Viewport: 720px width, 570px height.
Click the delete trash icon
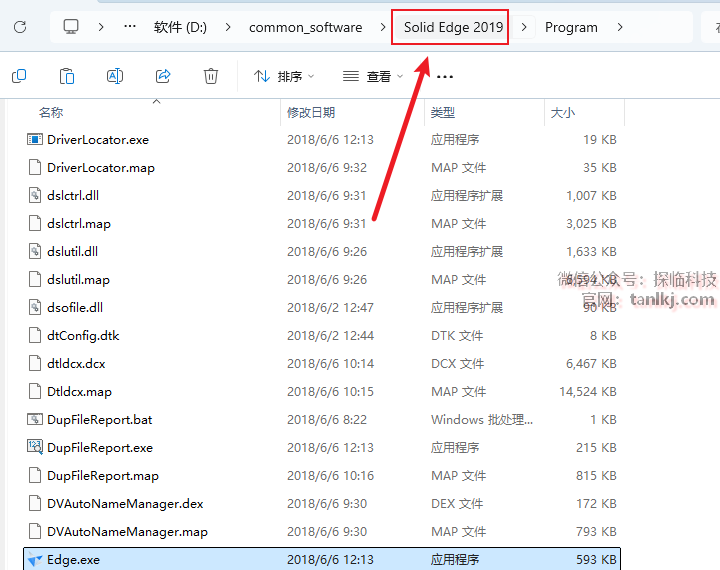(x=211, y=76)
